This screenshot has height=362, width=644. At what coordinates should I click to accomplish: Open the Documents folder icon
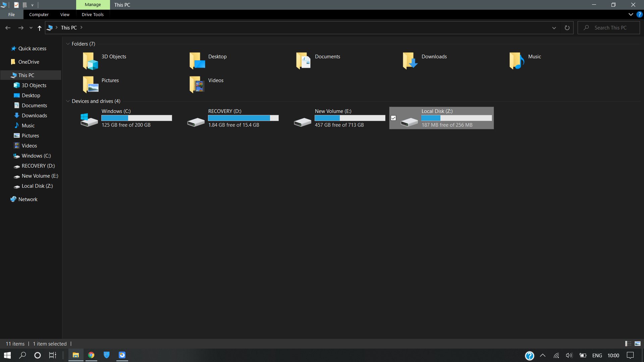tap(304, 61)
